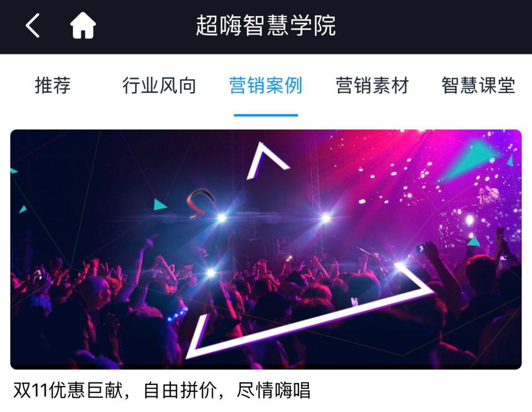Click the bright left stage spotlight
This screenshot has width=532, height=412.
(222, 218)
